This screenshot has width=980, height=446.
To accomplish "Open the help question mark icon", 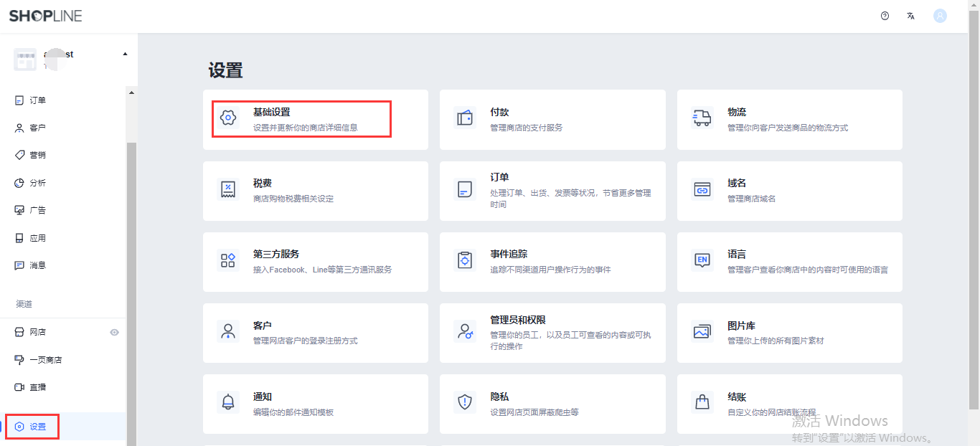I will pyautogui.click(x=885, y=16).
